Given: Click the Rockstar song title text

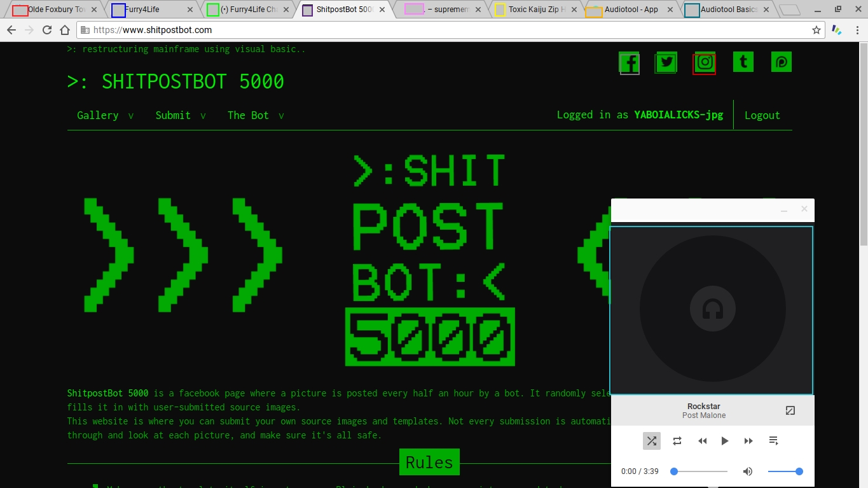Looking at the screenshot, I should (704, 406).
